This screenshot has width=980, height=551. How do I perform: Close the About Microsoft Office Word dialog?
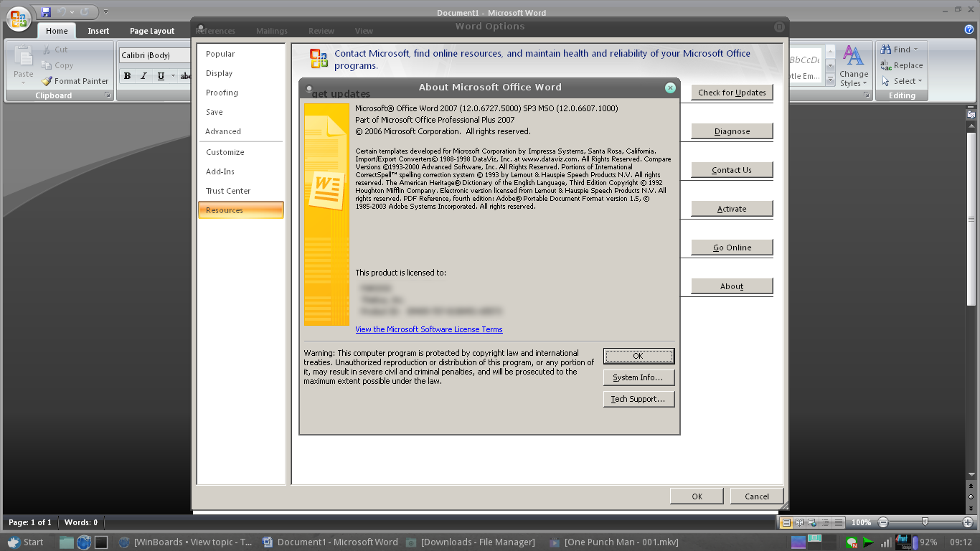point(670,88)
